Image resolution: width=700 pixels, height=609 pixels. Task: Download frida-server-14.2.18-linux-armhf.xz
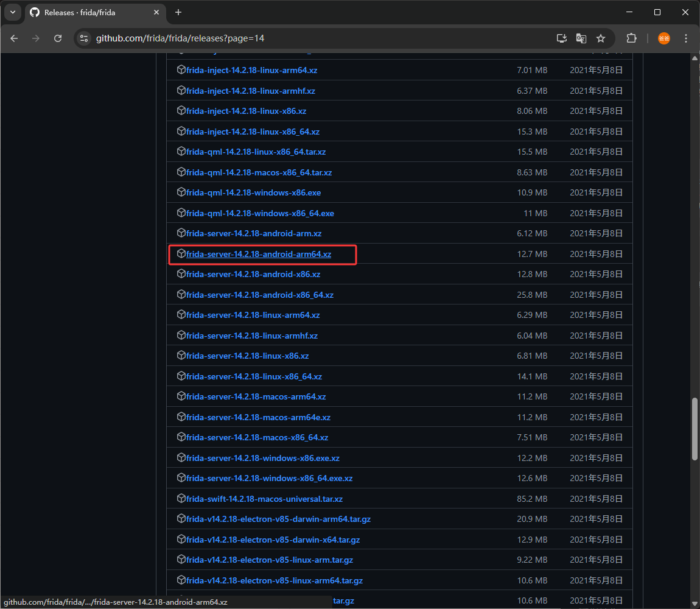click(252, 336)
